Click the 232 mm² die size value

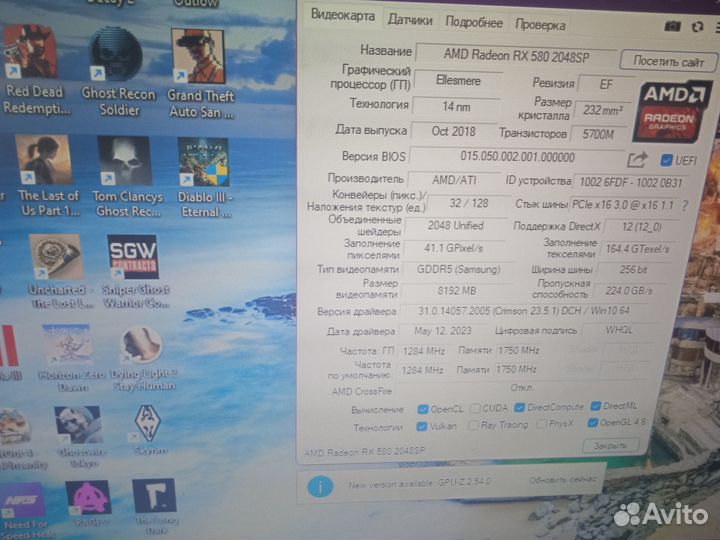click(x=602, y=110)
